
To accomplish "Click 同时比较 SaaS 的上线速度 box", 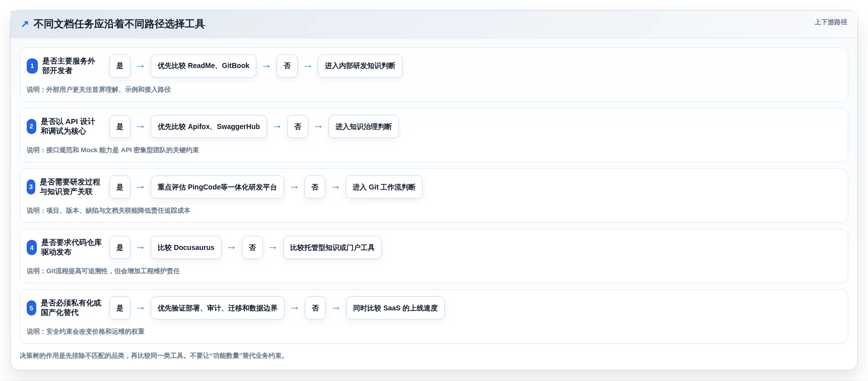I will tap(395, 308).
